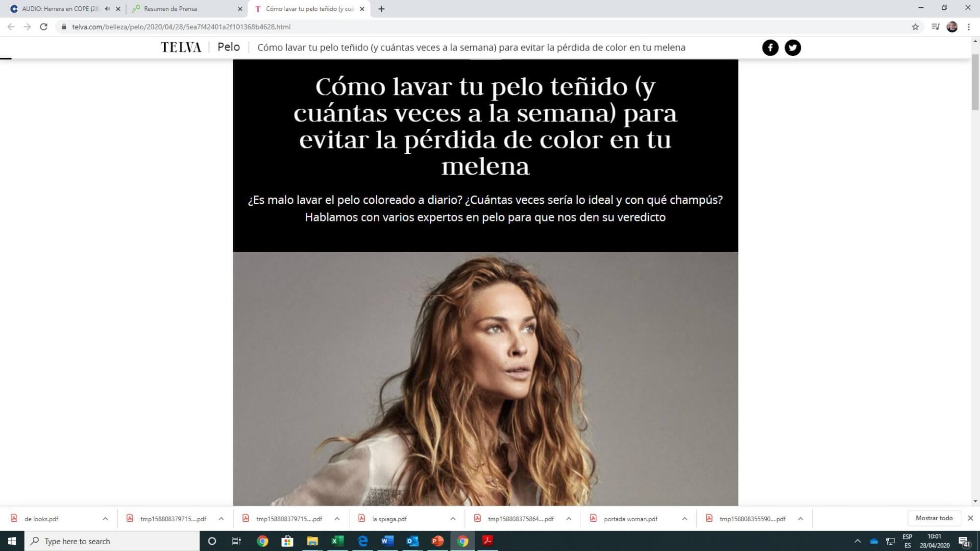Mute the audio tab Herrera en COPE

[x=107, y=9]
